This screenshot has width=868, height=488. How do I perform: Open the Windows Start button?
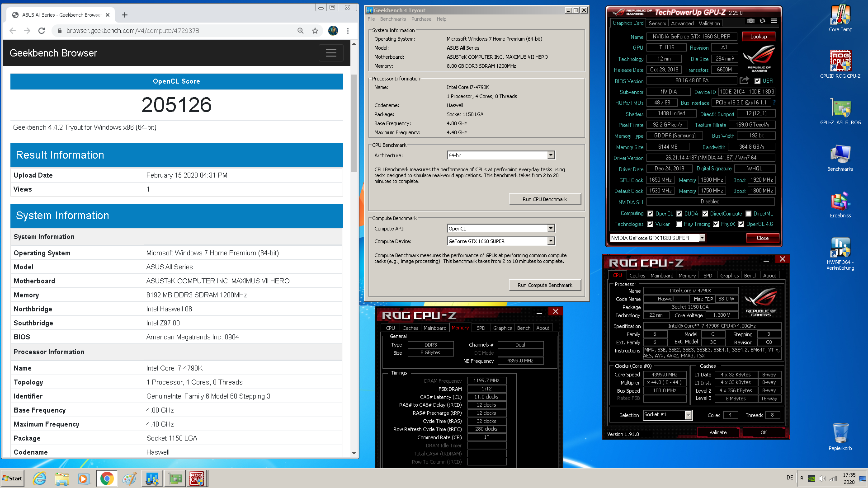[12, 479]
